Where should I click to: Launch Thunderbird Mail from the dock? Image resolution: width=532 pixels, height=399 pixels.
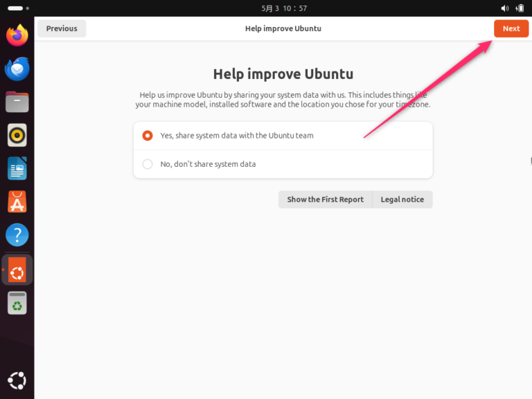(17, 69)
